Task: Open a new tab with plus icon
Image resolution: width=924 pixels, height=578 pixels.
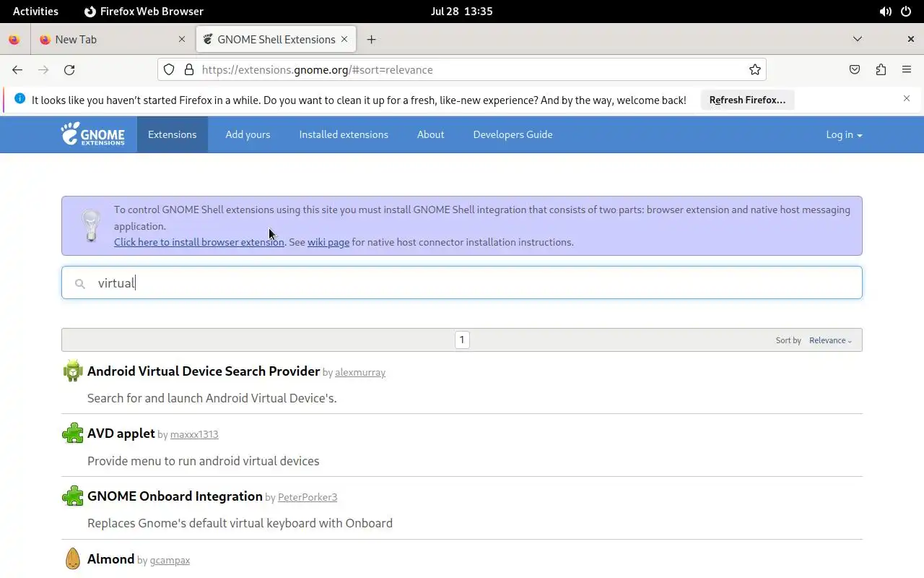Action: (371, 40)
